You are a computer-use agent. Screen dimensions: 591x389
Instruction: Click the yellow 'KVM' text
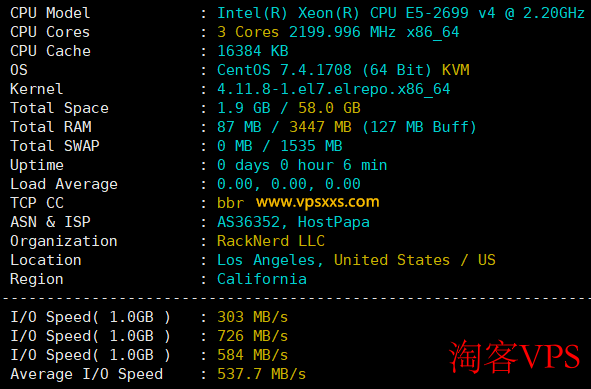coord(456,70)
